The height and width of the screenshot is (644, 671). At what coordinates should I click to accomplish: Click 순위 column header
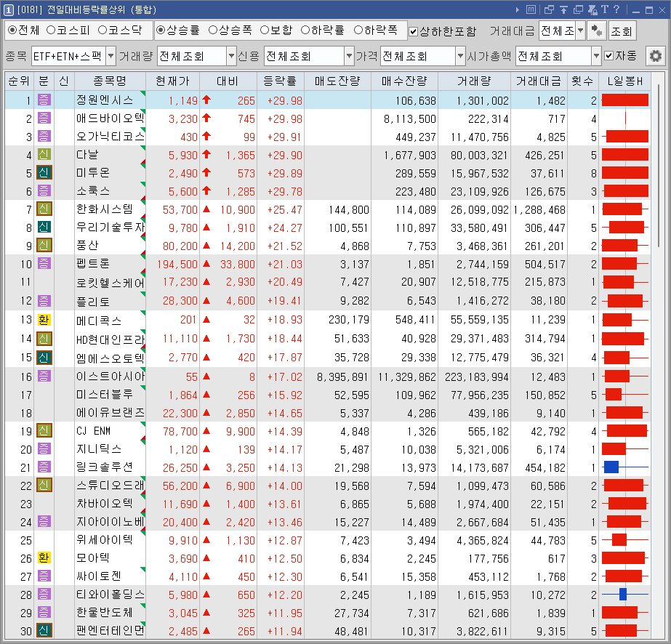tap(19, 81)
